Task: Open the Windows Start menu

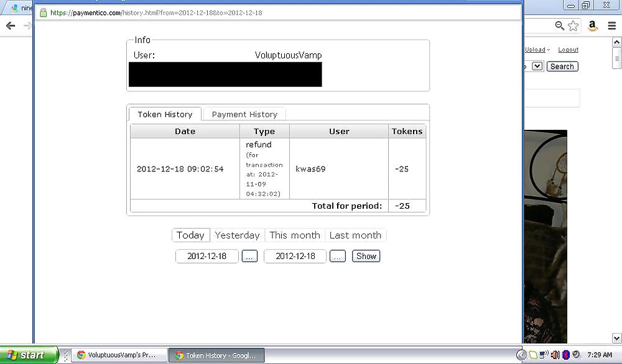Action: pos(28,355)
